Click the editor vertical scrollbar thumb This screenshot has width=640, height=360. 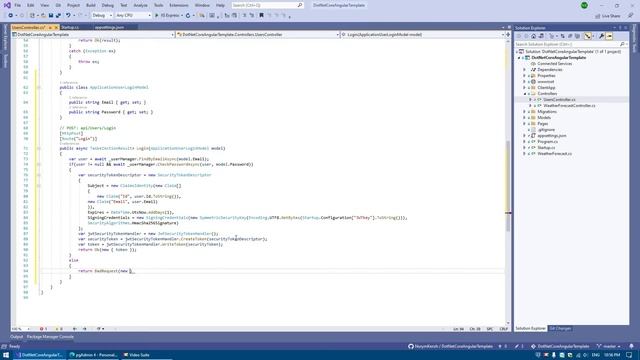508,186
